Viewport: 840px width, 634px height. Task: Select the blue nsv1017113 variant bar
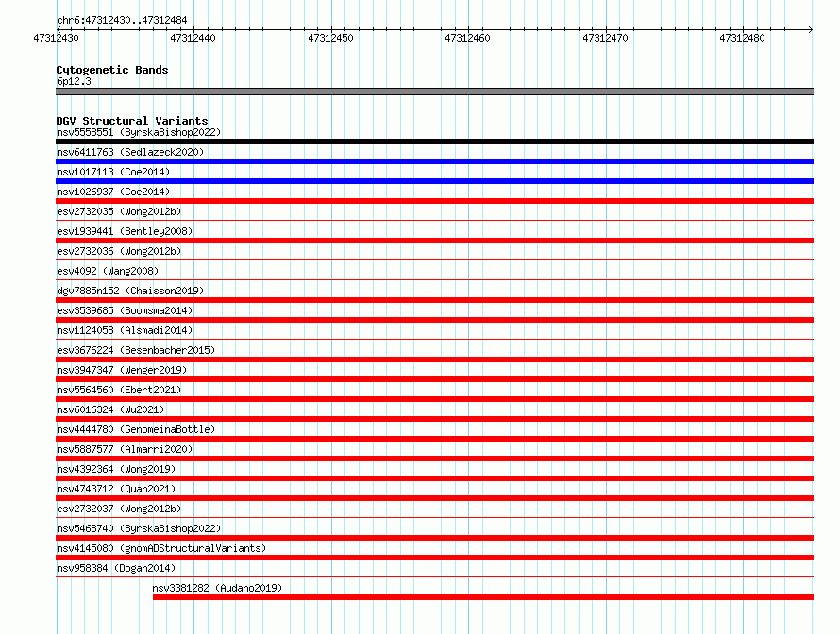pos(434,181)
